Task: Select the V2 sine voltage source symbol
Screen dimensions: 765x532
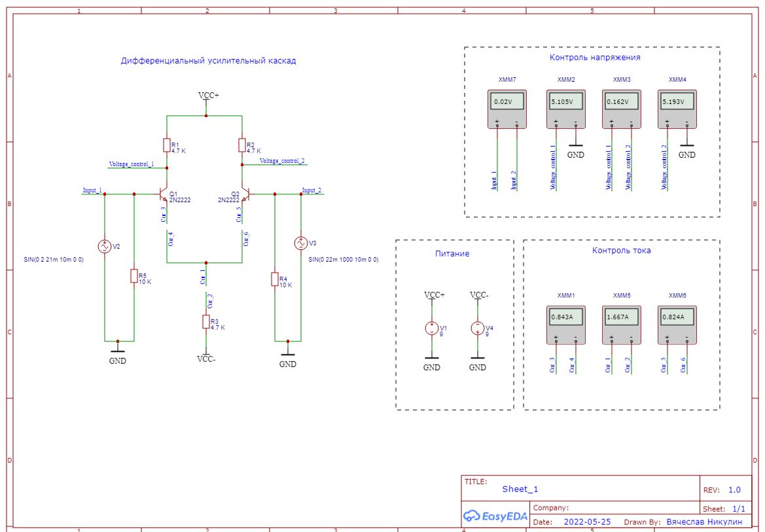Action: 104,246
